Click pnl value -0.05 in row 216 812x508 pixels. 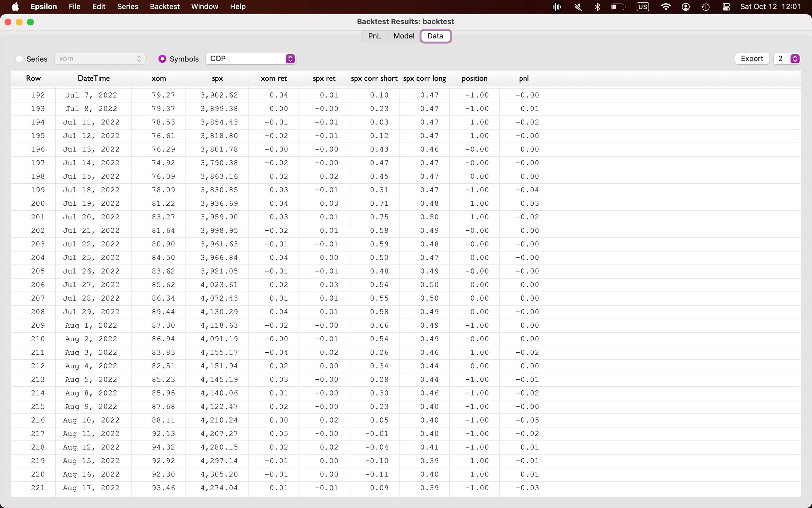[527, 420]
